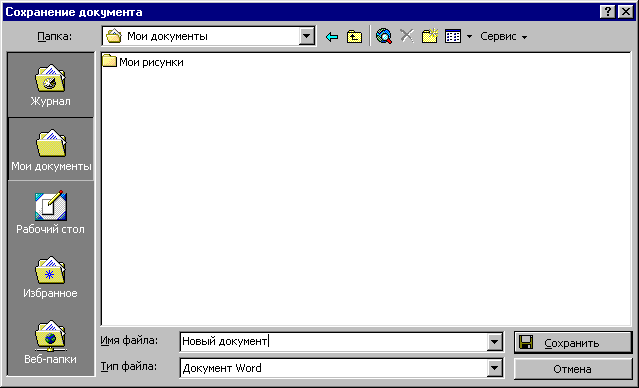Click the Сохранить save button
Viewport: 639px width, 388px height.
[573, 342]
